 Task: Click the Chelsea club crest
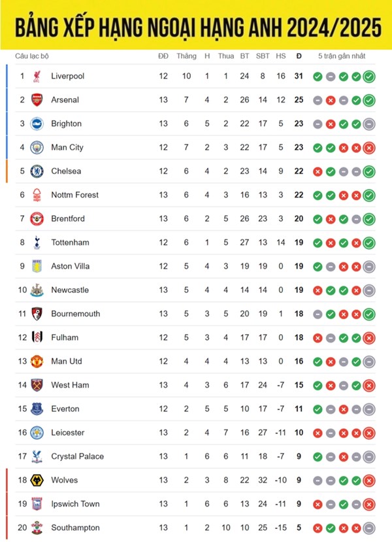pyautogui.click(x=37, y=171)
